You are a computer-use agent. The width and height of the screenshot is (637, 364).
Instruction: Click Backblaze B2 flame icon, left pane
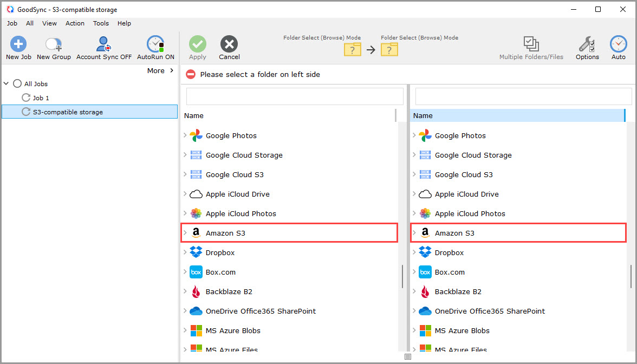tap(196, 291)
